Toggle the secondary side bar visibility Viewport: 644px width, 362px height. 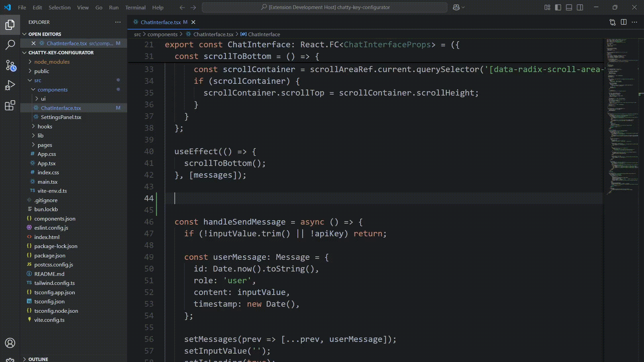tap(580, 7)
